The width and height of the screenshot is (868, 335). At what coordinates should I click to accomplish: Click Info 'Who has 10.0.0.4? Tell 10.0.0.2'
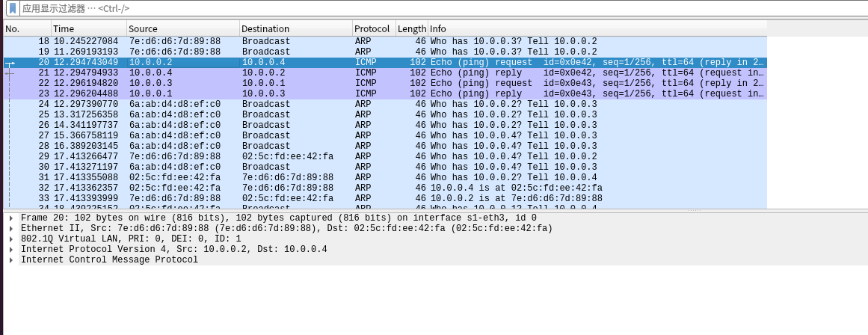point(514,157)
